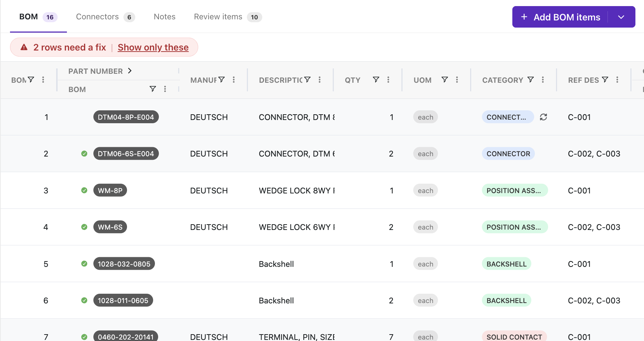Click the Show only these link
Screen dimensions: 644x341
pyautogui.click(x=153, y=47)
